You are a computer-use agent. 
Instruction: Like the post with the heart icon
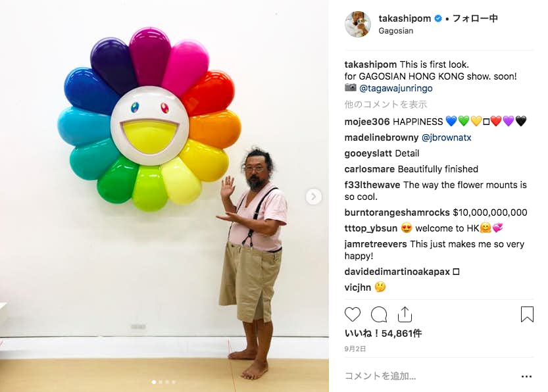pos(353,314)
